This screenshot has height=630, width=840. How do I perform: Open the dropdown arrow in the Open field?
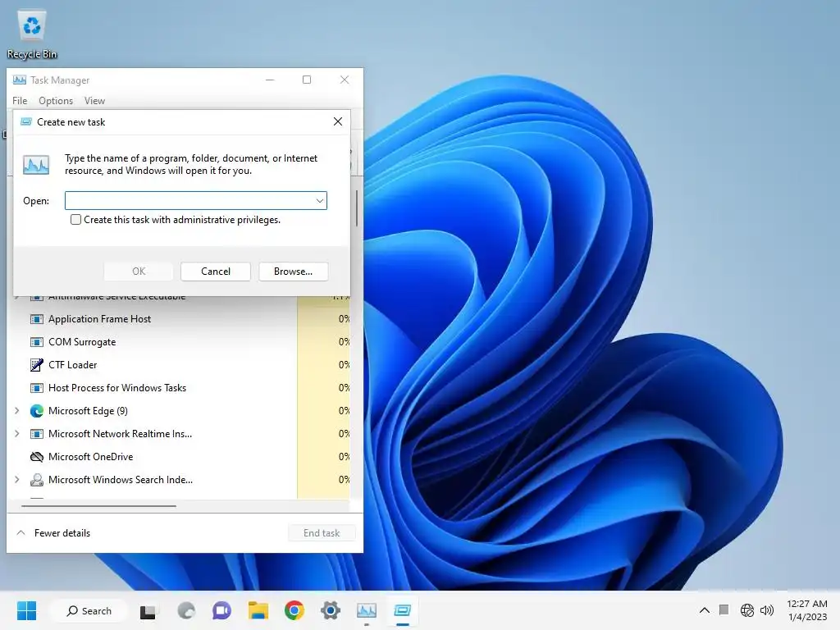[319, 201]
